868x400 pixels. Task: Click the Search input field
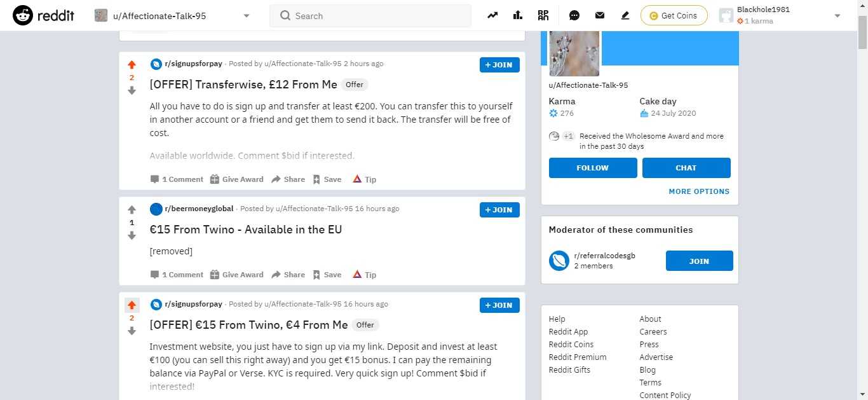[370, 16]
